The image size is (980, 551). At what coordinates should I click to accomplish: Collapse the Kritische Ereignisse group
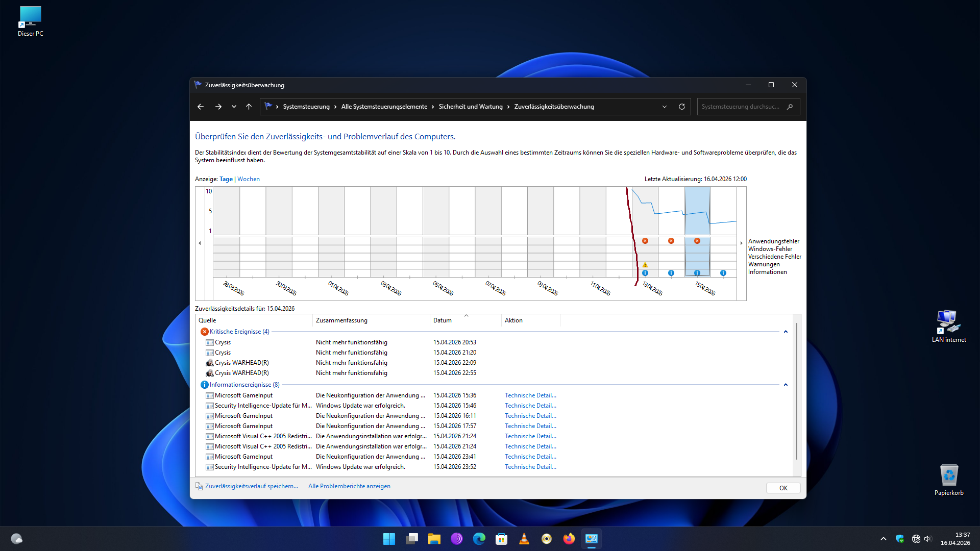786,332
